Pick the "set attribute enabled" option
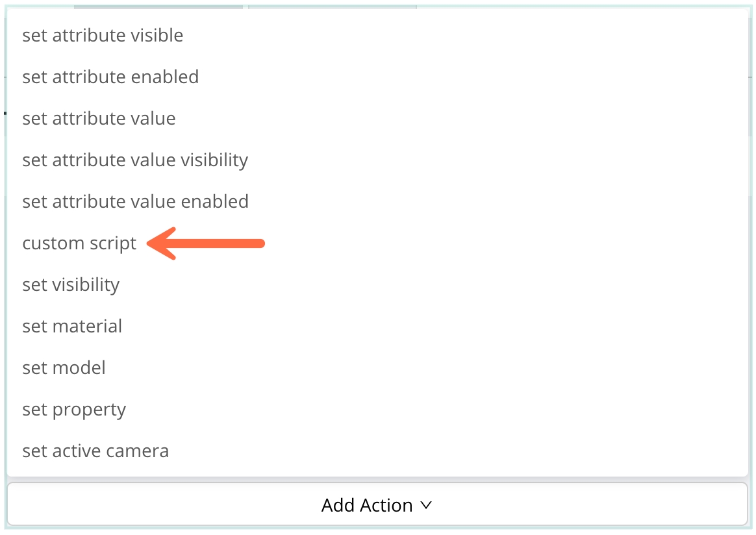 coord(110,77)
